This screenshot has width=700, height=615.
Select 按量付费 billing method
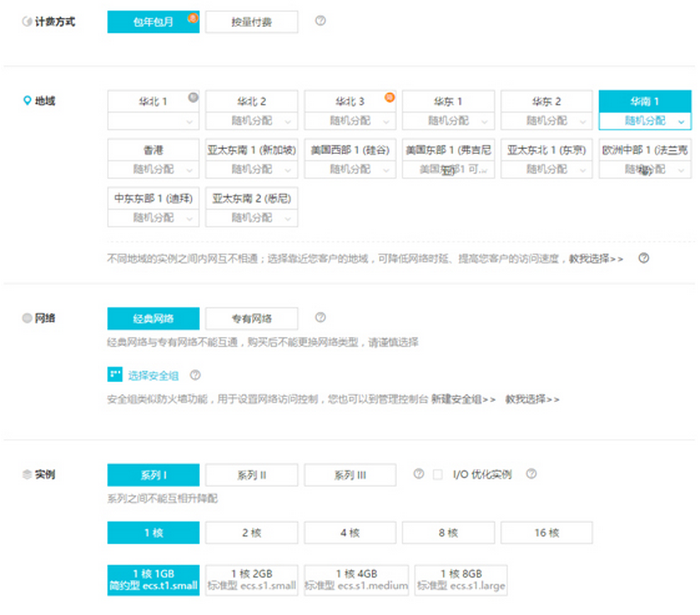(x=252, y=22)
